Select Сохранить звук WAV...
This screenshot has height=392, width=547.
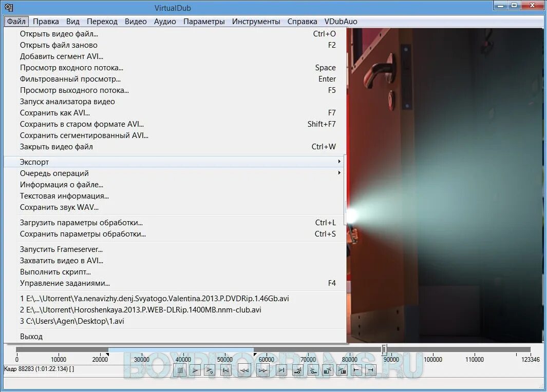[174, 207]
